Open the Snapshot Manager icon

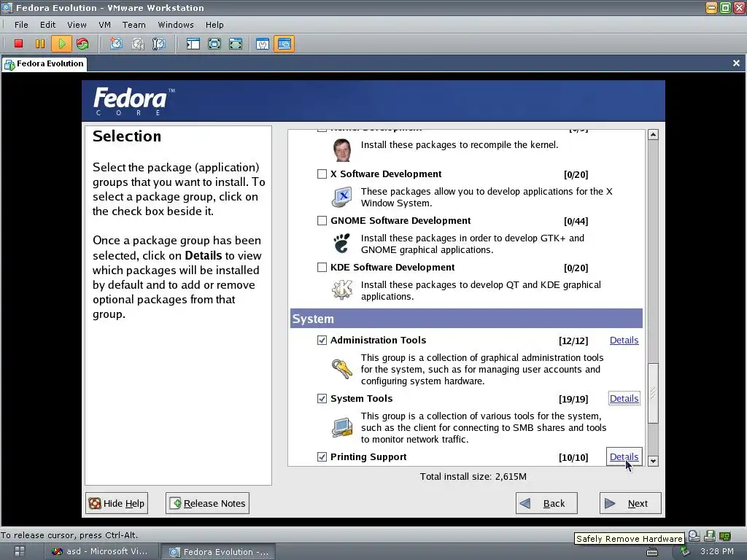pyautogui.click(x=158, y=44)
